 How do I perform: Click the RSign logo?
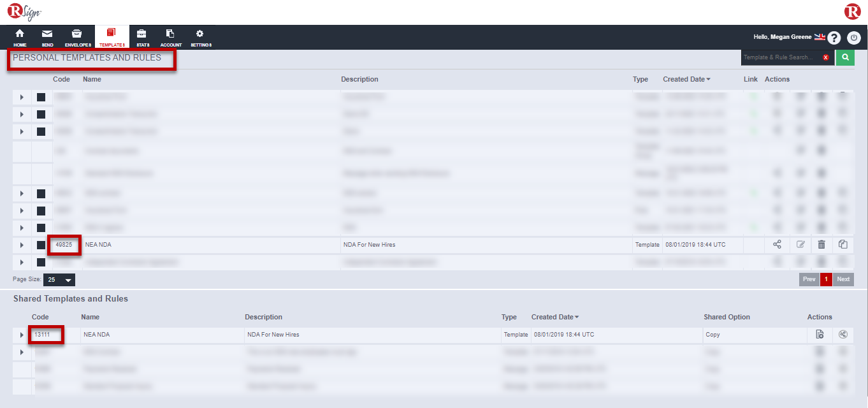click(24, 11)
